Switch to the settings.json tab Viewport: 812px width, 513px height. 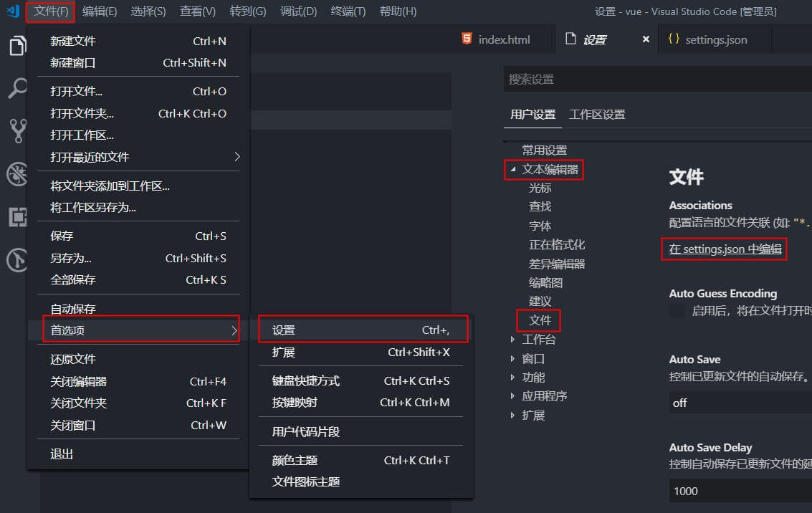coord(715,39)
